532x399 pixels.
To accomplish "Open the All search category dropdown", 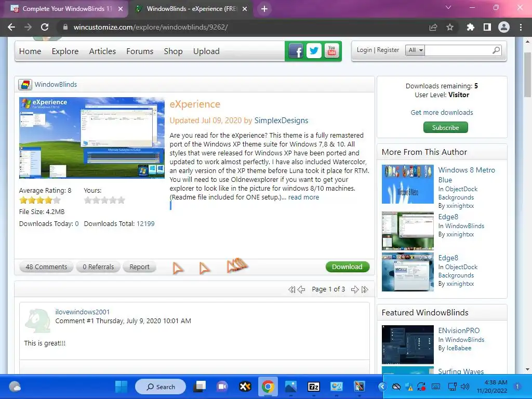I will click(x=415, y=50).
